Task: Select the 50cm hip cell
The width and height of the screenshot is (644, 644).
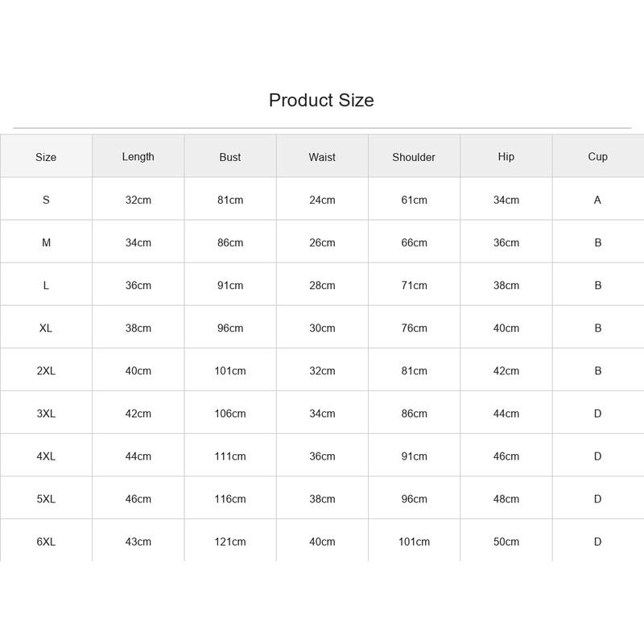Action: (x=506, y=542)
